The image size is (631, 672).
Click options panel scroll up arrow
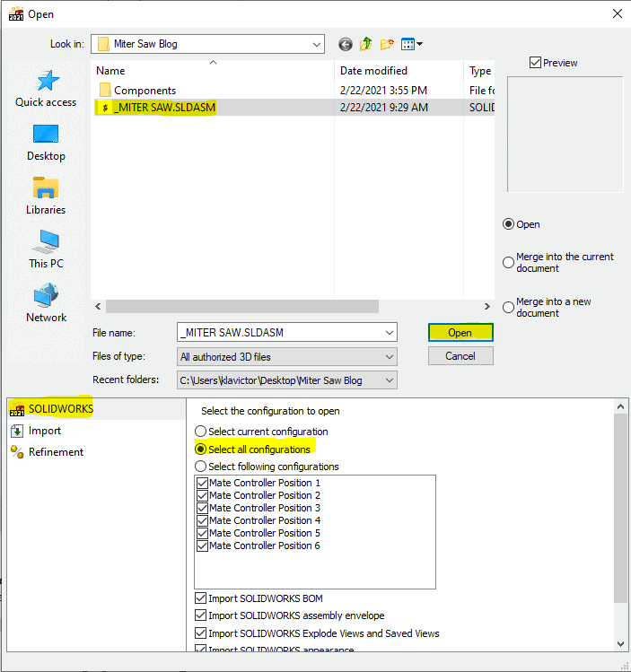(620, 406)
